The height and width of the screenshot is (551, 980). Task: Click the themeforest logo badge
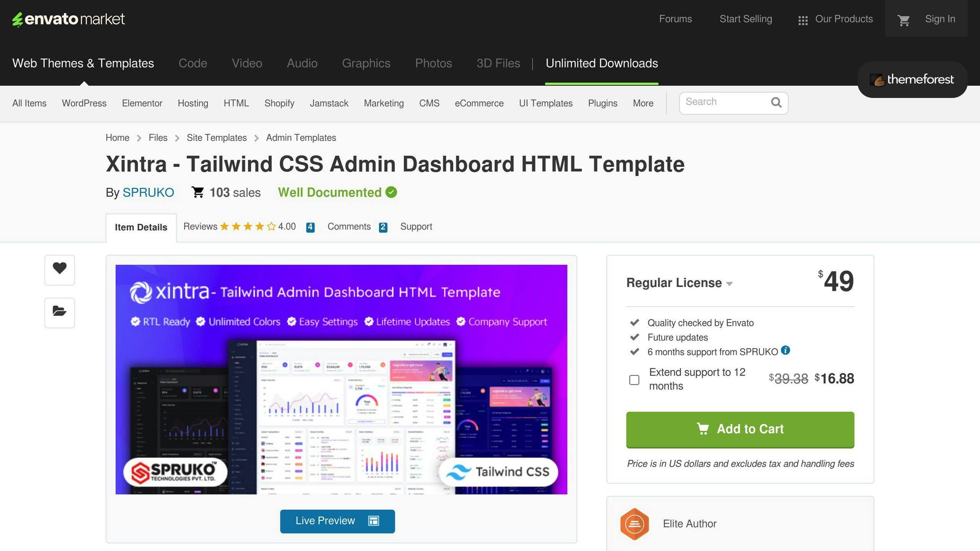(912, 79)
